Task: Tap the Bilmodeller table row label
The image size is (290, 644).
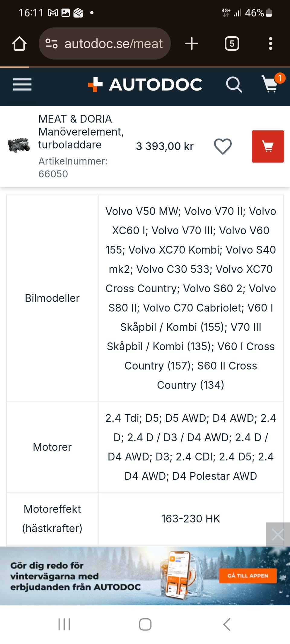Action: (52, 298)
